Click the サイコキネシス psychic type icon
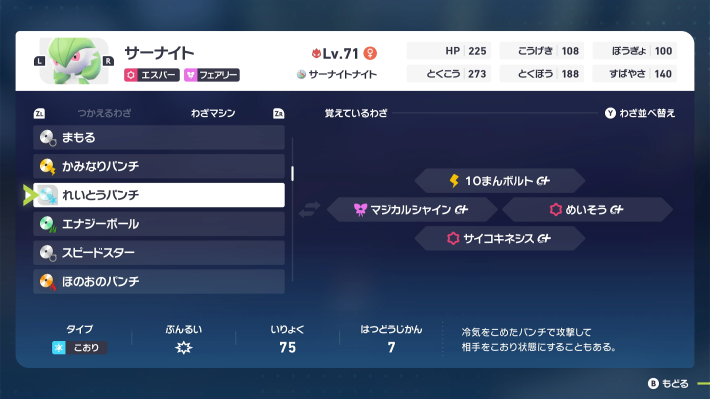 453,239
